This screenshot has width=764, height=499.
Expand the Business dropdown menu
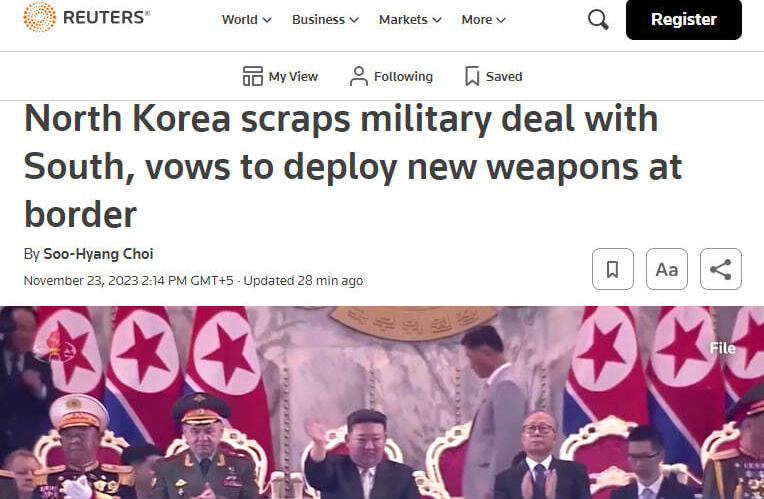[x=325, y=19]
